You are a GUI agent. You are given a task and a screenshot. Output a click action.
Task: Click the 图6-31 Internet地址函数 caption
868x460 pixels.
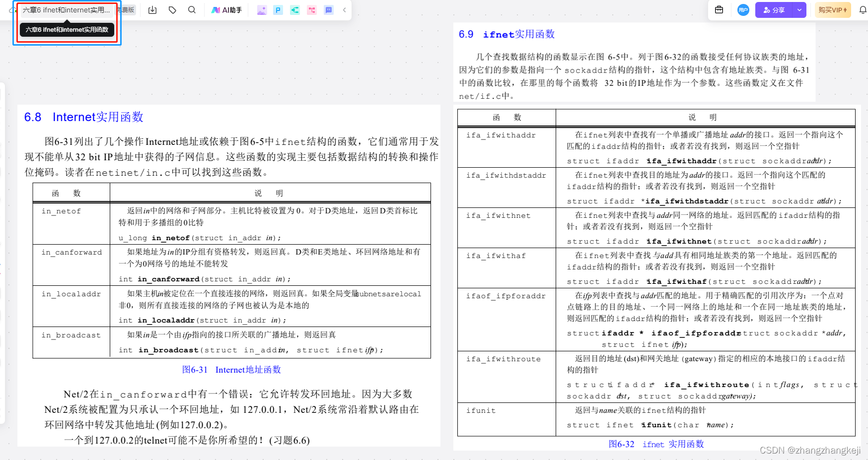pos(231,370)
